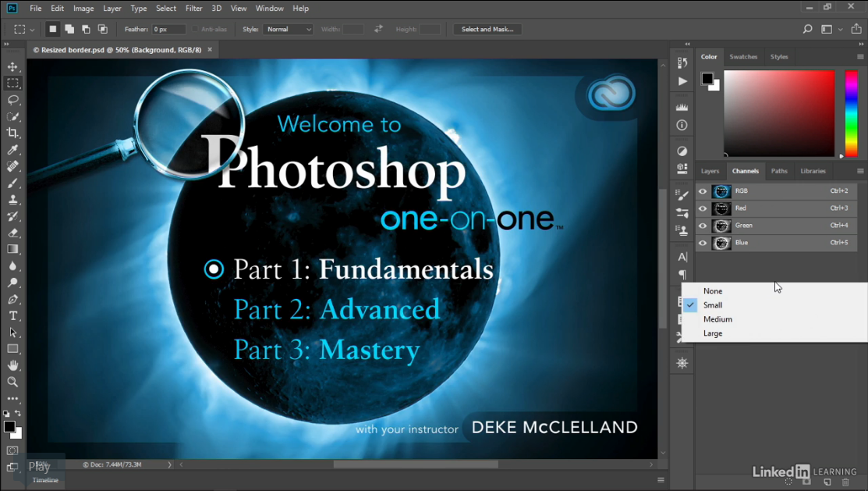The height and width of the screenshot is (491, 868).
Task: Open the Actions panel play icon
Action: click(x=682, y=81)
